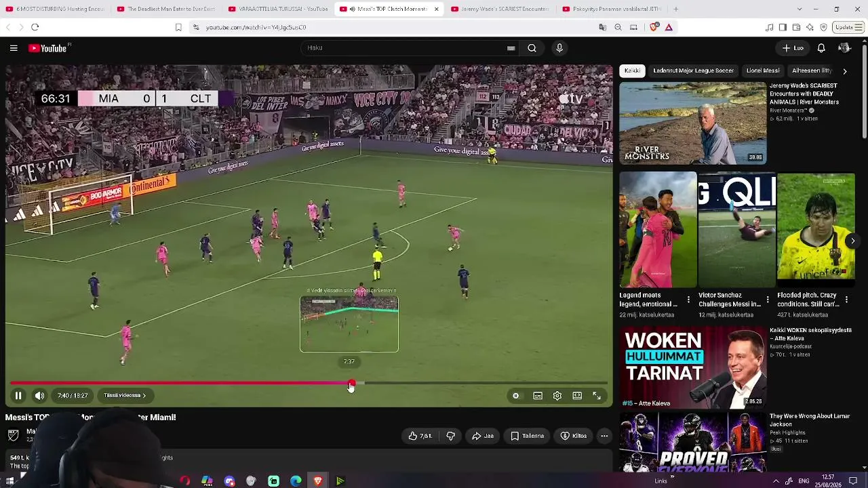868x488 pixels.
Task: Open the 'WOKEN hulluimmat tarinat' thumbnail
Action: 693,367
